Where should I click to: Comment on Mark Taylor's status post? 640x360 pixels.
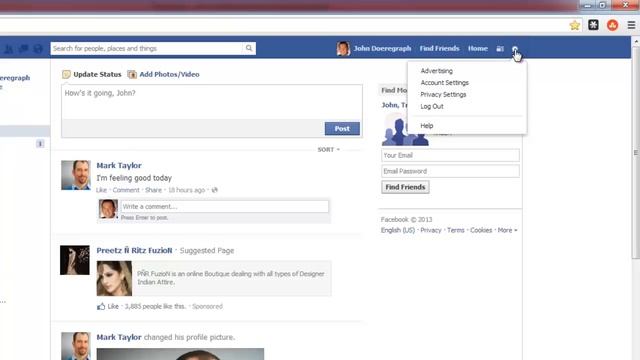126,190
